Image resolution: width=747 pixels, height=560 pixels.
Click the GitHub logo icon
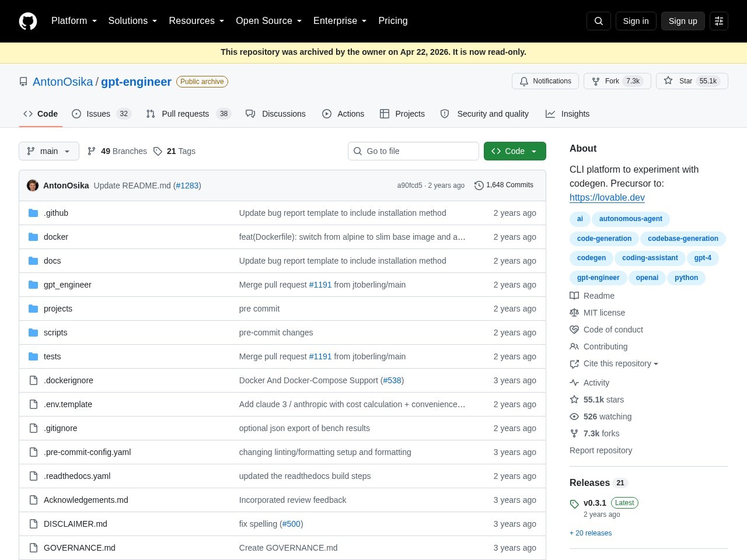click(x=28, y=21)
